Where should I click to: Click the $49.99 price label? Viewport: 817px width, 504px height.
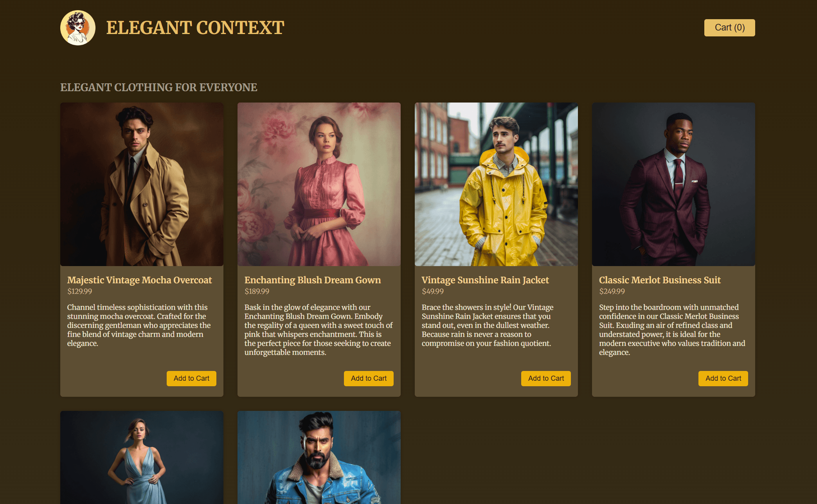click(x=433, y=291)
